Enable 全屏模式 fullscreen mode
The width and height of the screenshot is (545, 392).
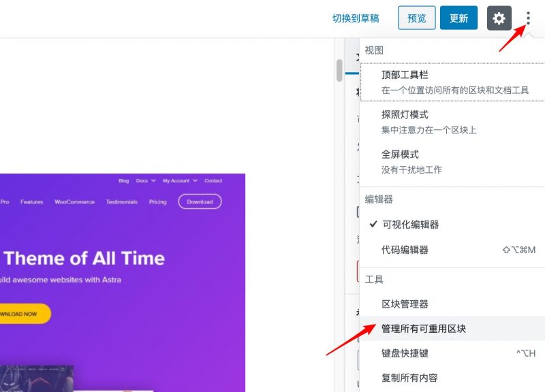453,162
